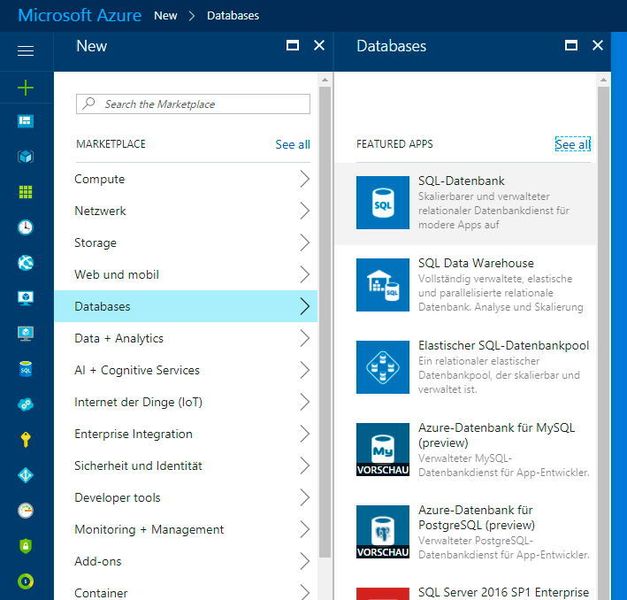
Task: Open the green circle Cost icon in sidebar
Action: (x=26, y=581)
